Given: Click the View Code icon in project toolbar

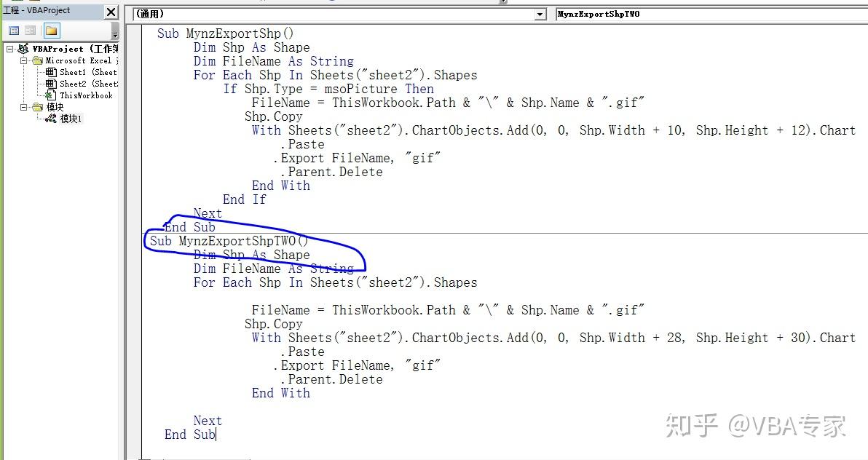Looking at the screenshot, I should pyautogui.click(x=15, y=31).
